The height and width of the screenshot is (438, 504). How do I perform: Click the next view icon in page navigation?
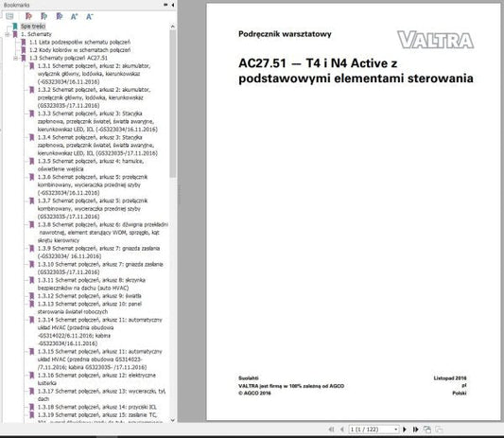pyautogui.click(x=439, y=429)
